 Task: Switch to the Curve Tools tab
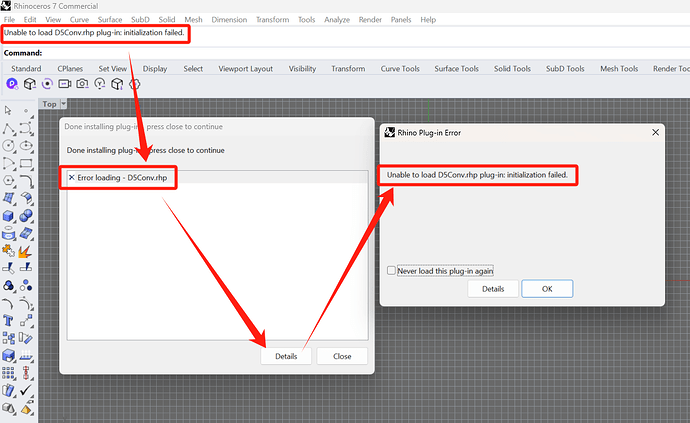[x=400, y=69]
